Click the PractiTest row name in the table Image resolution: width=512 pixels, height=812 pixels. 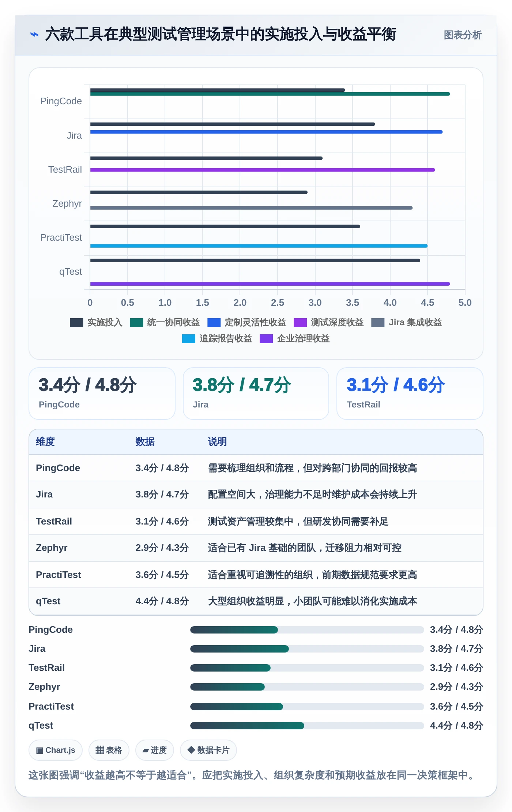(59, 575)
